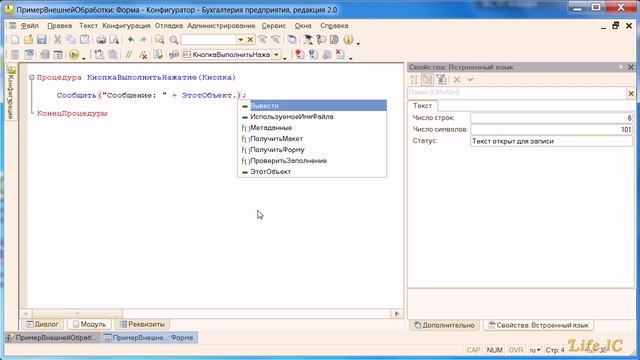Remove all breakpoints red X icon
This screenshot has width=640, height=360.
click(x=340, y=54)
